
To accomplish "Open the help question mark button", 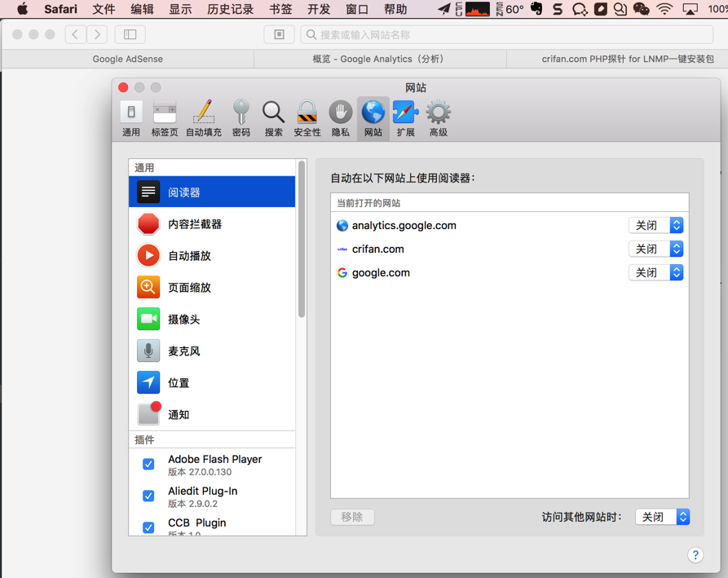I will click(695, 555).
